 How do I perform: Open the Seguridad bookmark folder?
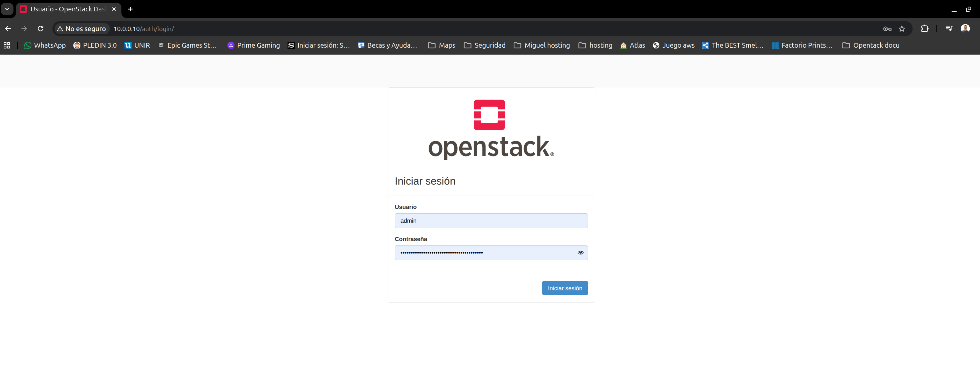(x=485, y=45)
